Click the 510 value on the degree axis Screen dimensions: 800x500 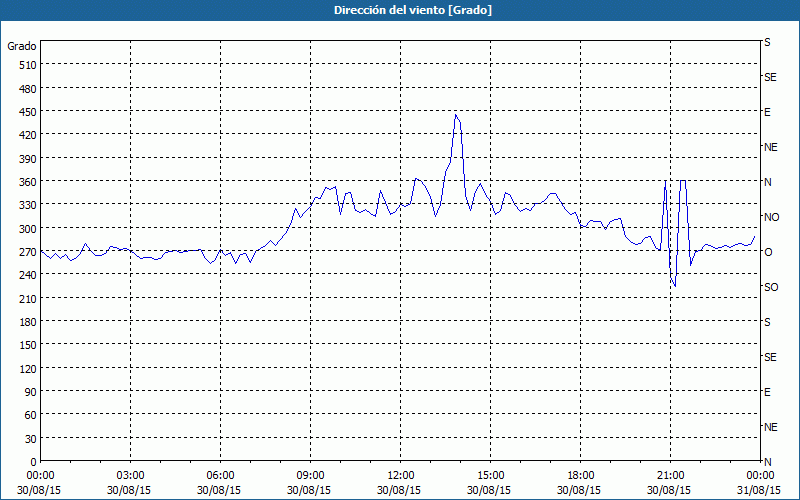pyautogui.click(x=29, y=65)
